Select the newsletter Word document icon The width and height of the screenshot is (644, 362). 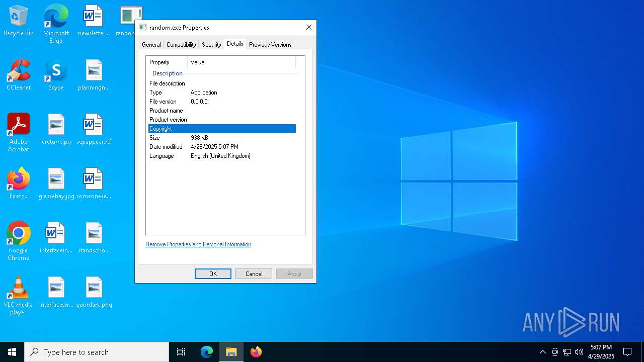point(94,21)
